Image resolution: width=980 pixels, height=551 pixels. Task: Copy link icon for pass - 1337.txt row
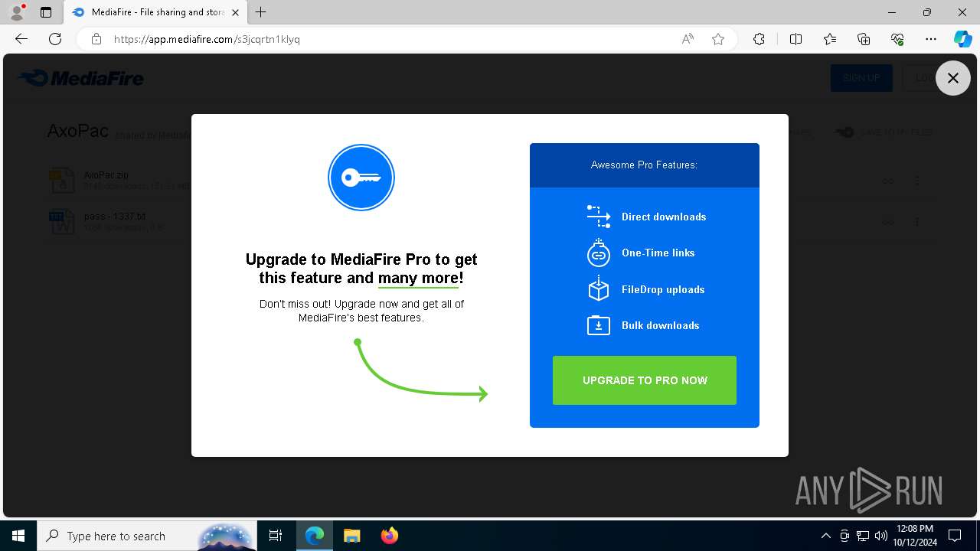click(888, 222)
